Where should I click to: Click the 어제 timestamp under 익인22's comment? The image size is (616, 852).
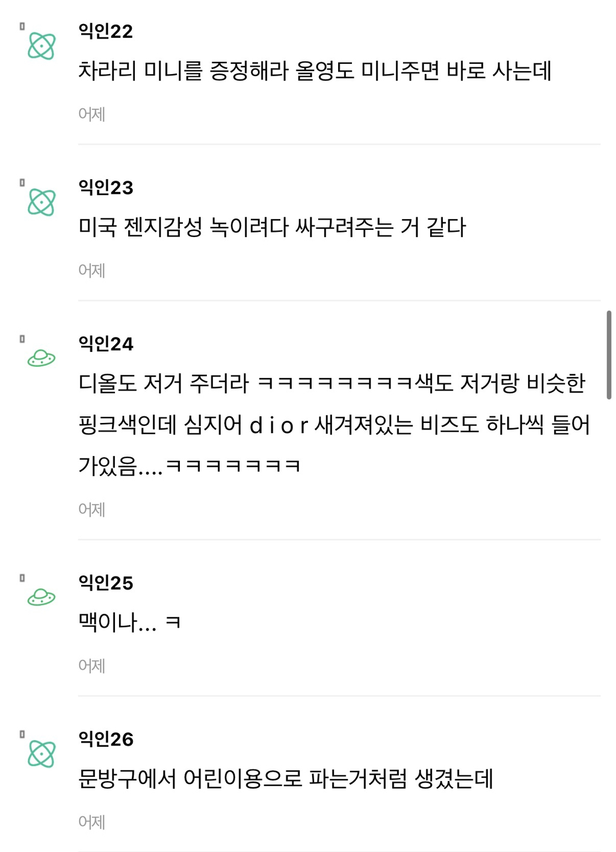91,114
